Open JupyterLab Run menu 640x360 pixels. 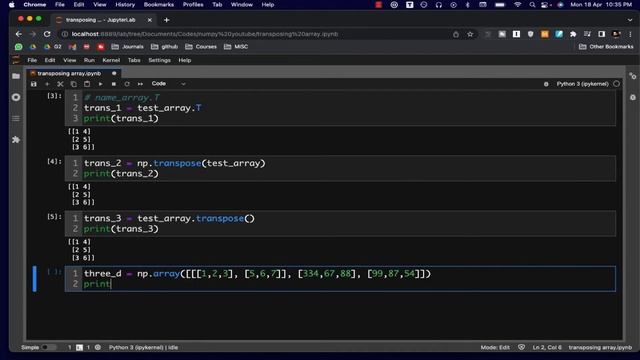(x=89, y=60)
